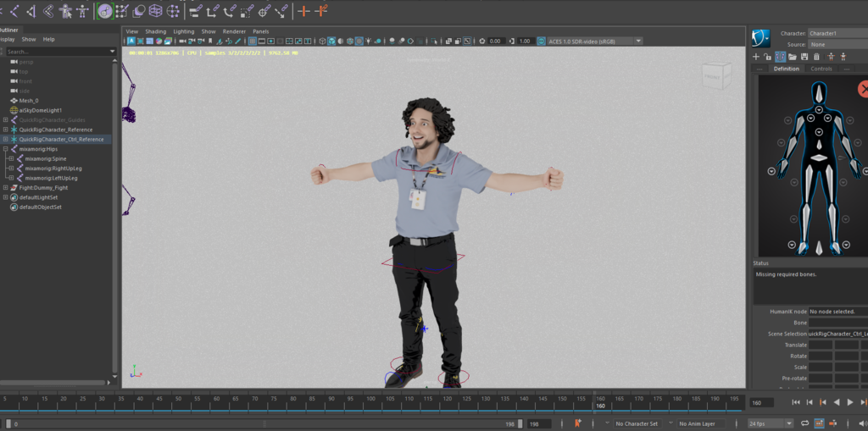Step back one frame
Viewport: 868px width, 431px height.
click(810, 402)
